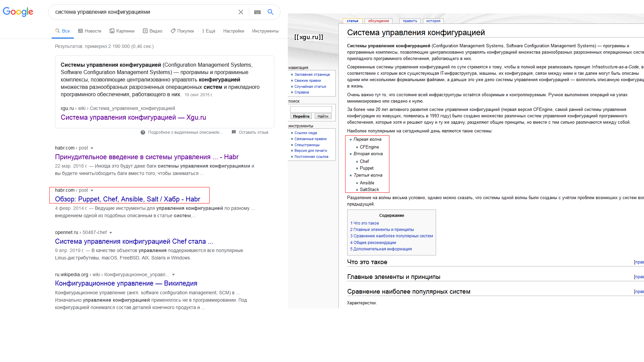Click the wiki 'Перейти' button
Viewport: 644px width, 362px height.
(x=301, y=116)
